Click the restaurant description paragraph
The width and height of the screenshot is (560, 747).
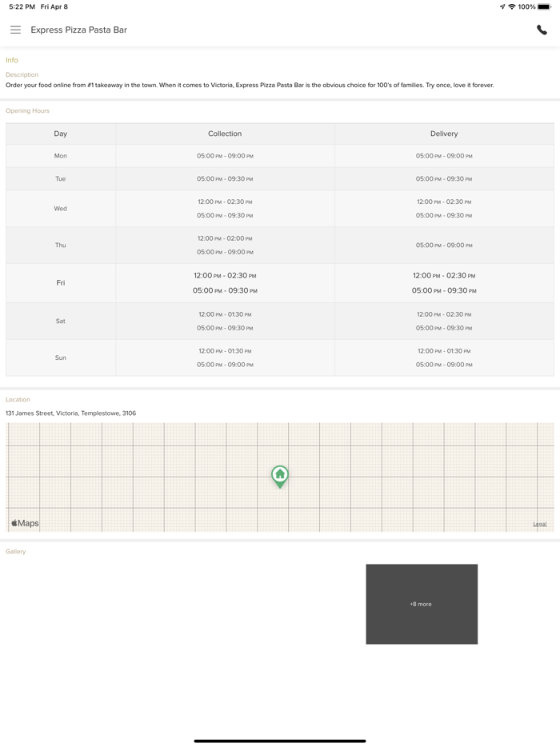click(x=250, y=85)
